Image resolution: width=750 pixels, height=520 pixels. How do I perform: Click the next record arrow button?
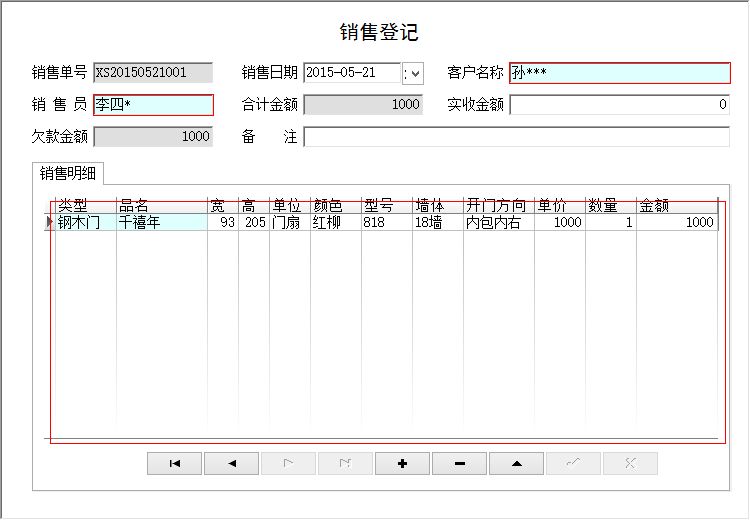(288, 463)
